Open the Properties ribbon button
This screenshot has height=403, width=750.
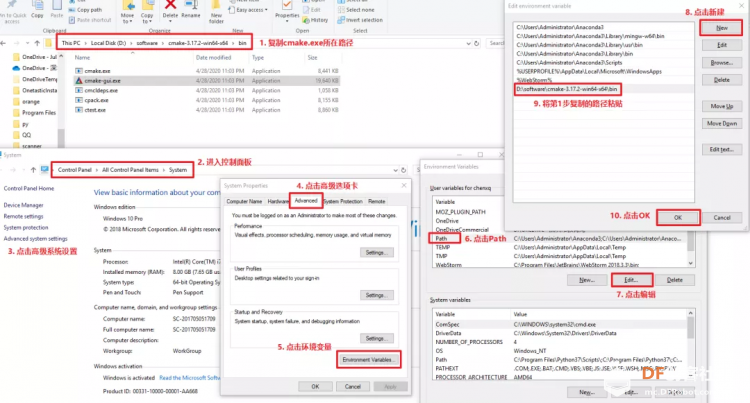tap(287, 11)
